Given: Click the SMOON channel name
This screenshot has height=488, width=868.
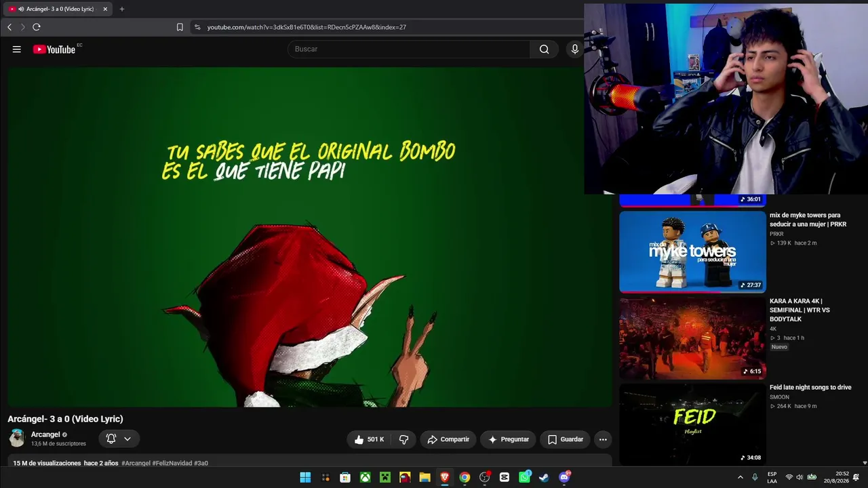Looking at the screenshot, I should tap(779, 397).
